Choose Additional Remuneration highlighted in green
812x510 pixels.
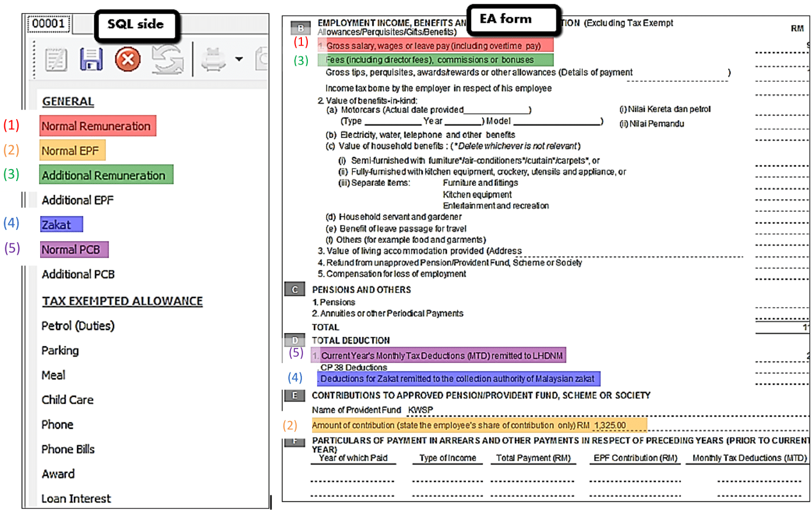pyautogui.click(x=105, y=175)
